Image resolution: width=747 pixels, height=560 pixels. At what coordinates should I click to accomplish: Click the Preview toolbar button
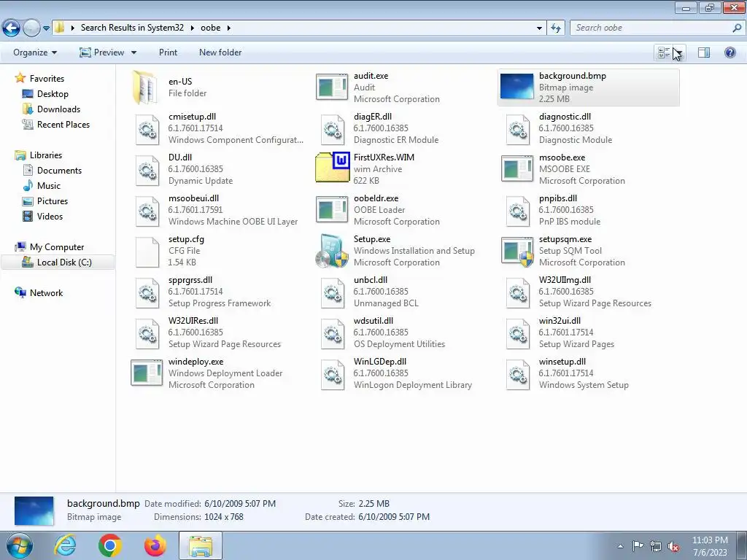(102, 52)
